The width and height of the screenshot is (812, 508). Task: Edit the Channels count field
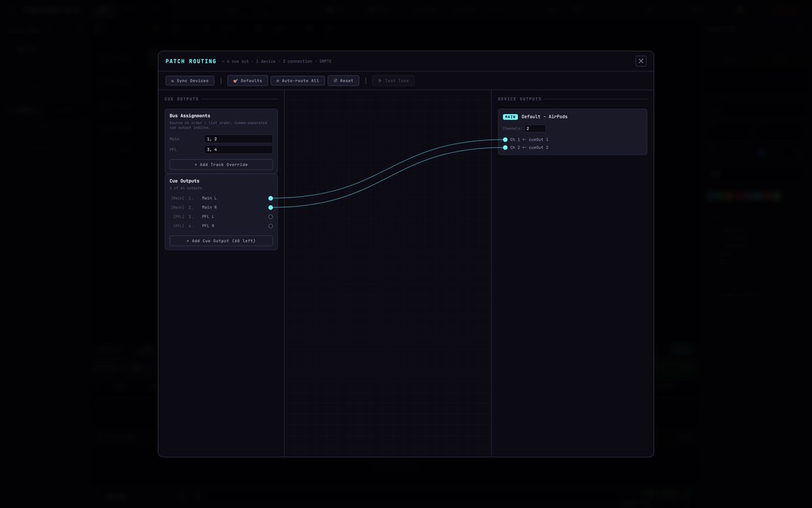pos(535,129)
